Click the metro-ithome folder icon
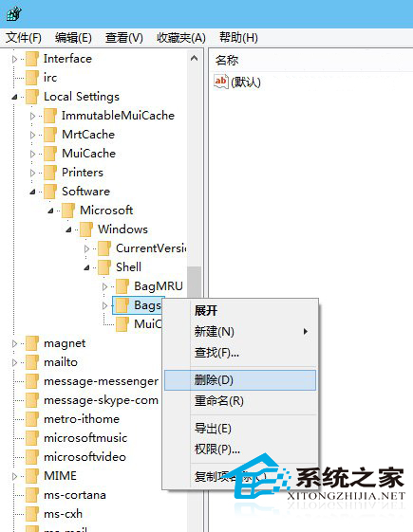This screenshot has width=413, height=532. pyautogui.click(x=32, y=419)
